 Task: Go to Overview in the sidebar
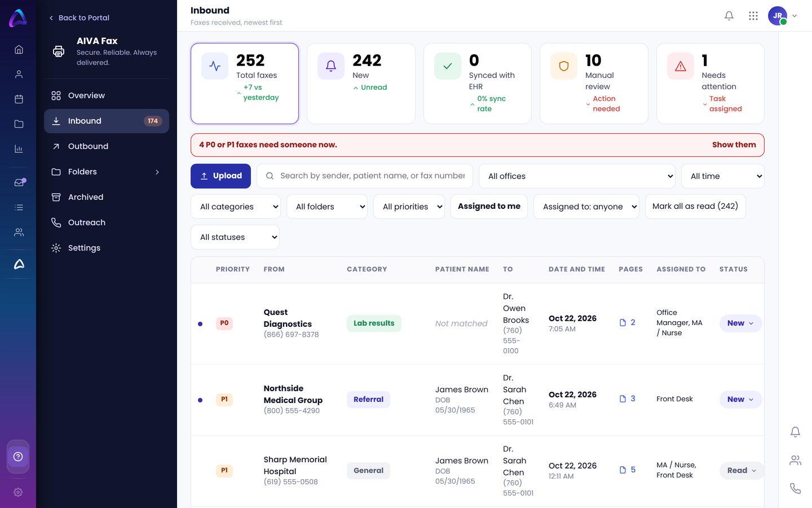coord(107,96)
